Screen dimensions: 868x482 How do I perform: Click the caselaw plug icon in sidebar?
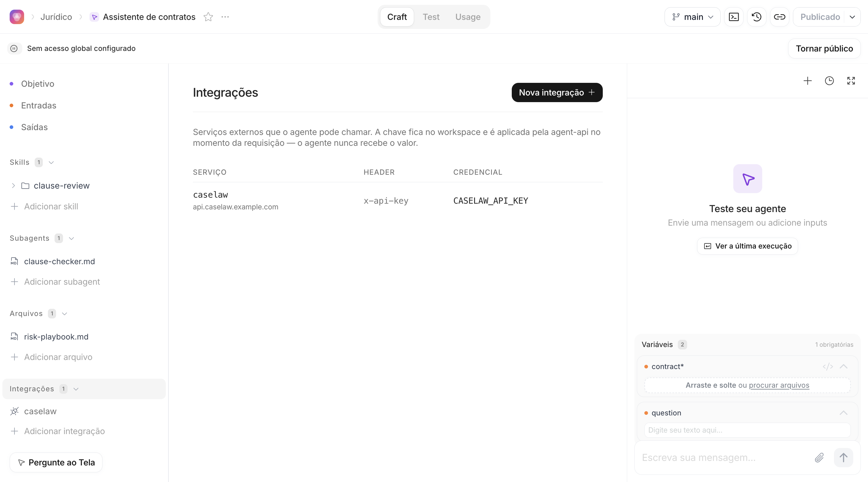coord(14,411)
